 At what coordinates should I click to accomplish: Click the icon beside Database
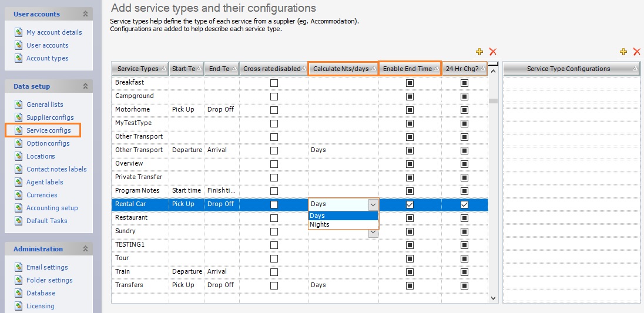[x=19, y=293]
